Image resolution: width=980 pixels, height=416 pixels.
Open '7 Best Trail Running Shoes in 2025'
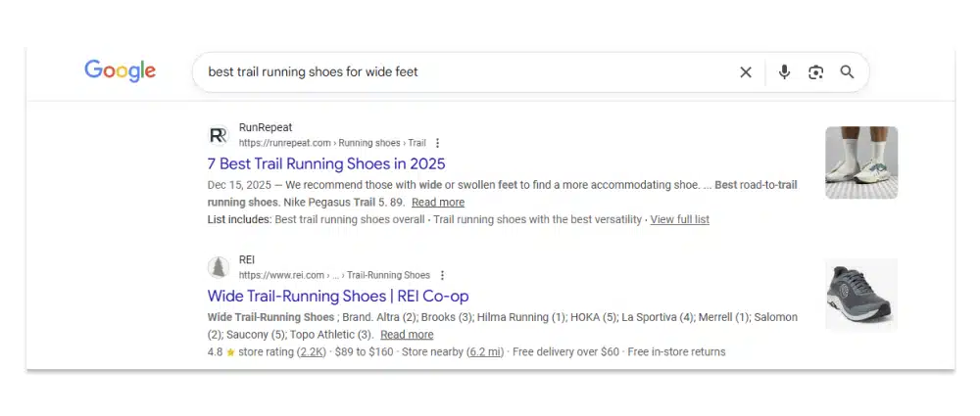[x=326, y=163]
